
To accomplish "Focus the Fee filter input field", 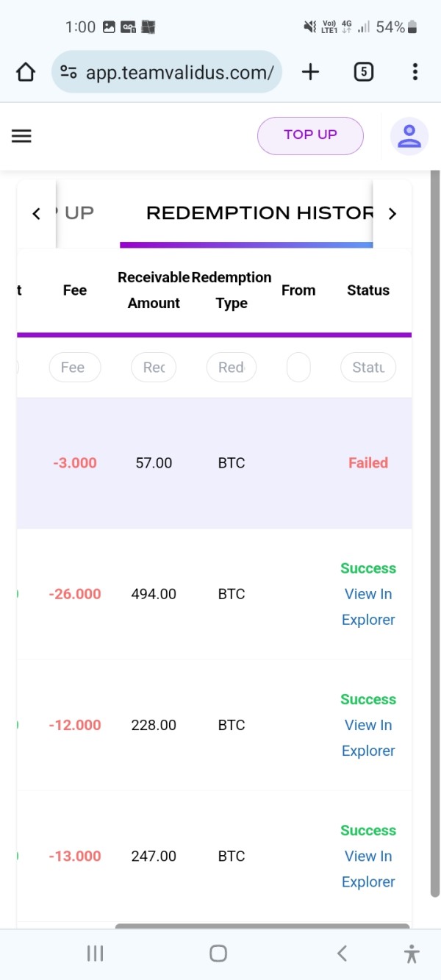I will [75, 368].
